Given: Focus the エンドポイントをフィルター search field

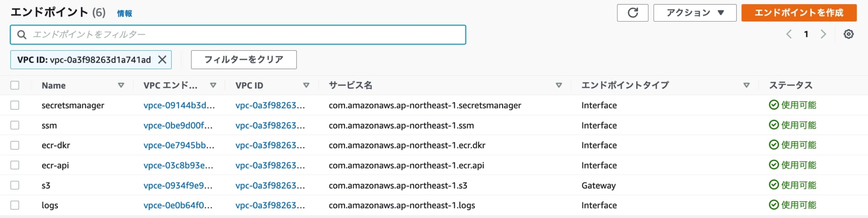Looking at the screenshot, I should 246,35.
